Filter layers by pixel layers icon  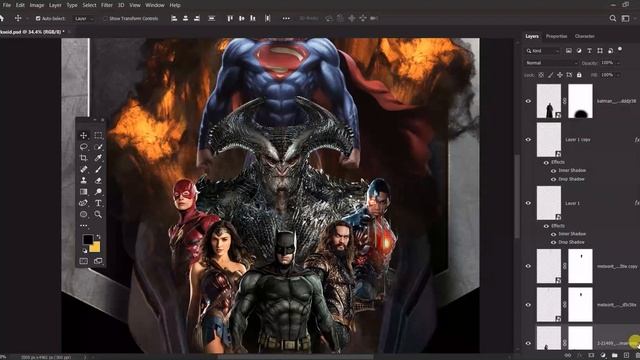(569, 51)
